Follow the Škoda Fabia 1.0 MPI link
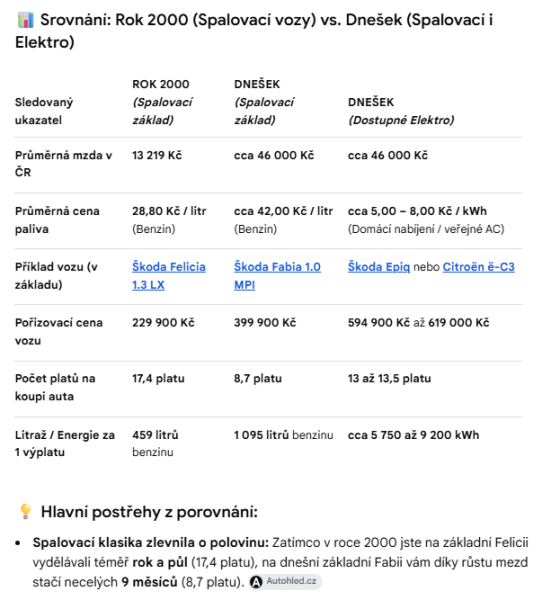 (x=277, y=276)
